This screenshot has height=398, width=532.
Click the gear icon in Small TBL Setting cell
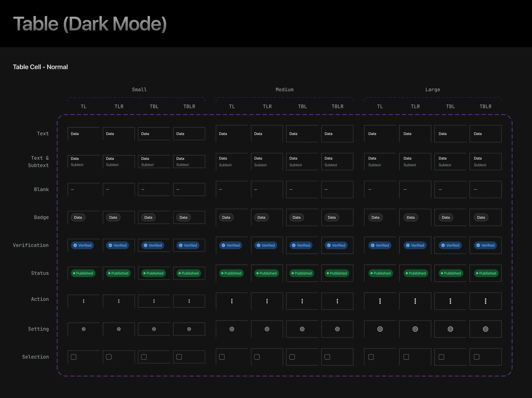pyautogui.click(x=154, y=329)
